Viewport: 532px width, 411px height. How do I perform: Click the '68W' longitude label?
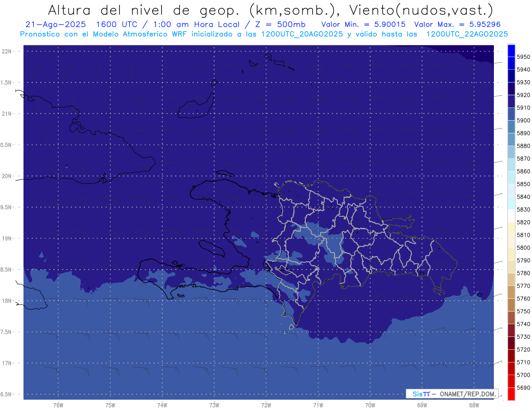[474, 405]
